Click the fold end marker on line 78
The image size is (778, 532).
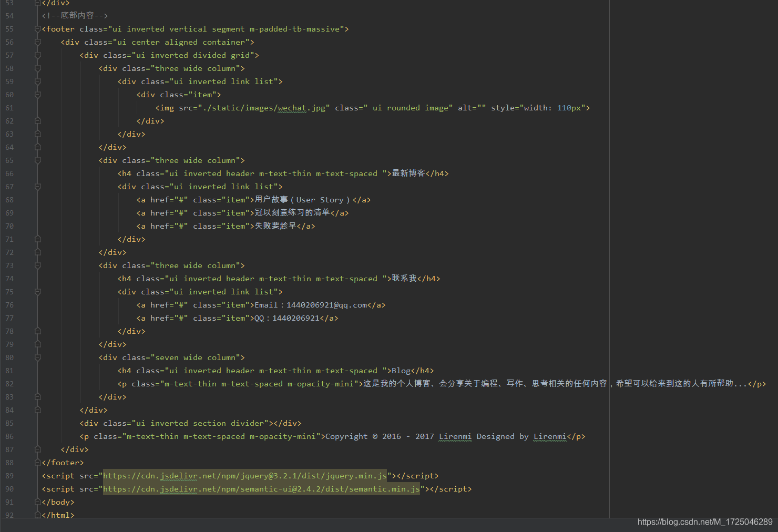tap(38, 331)
